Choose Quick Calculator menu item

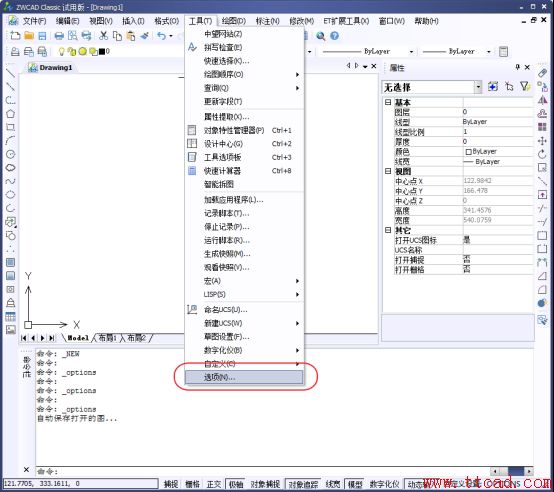tap(244, 171)
